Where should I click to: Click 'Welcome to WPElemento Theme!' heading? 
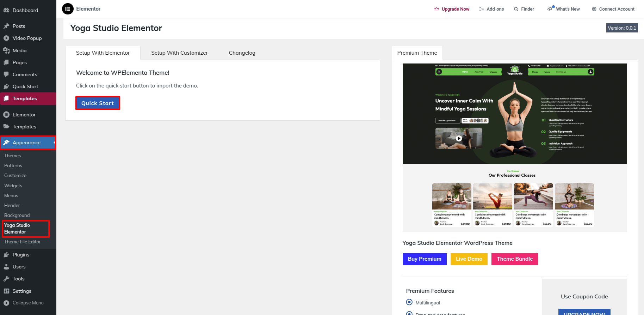pyautogui.click(x=123, y=73)
